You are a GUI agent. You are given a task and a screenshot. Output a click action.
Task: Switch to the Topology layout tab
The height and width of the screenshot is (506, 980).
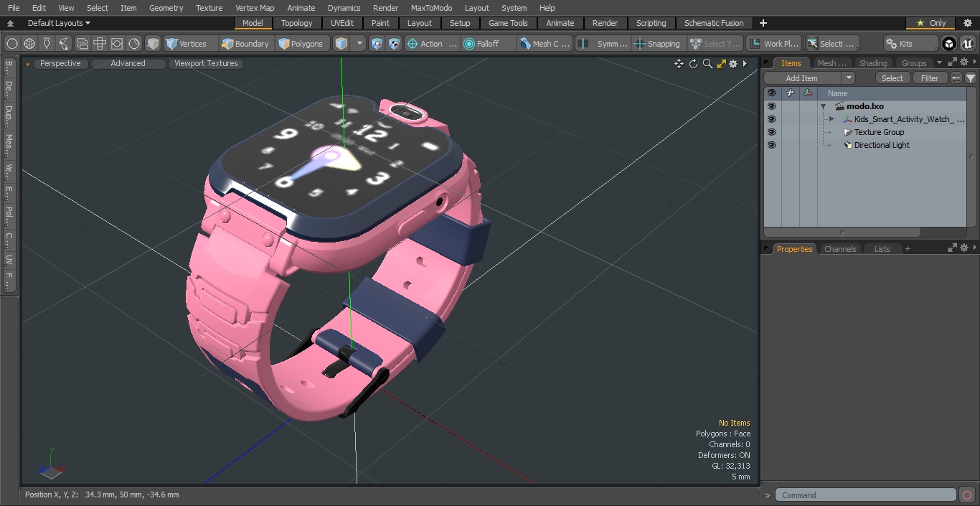(x=297, y=23)
